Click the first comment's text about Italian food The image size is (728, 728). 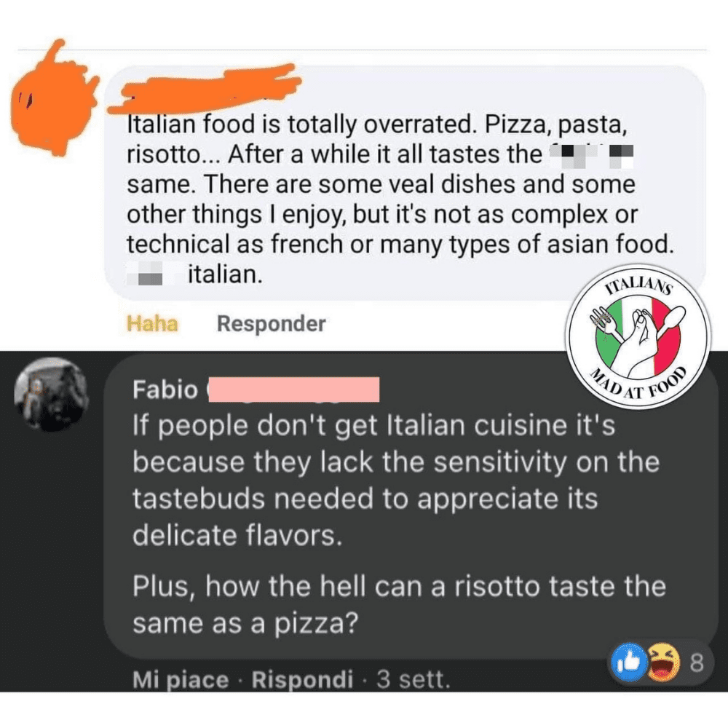pyautogui.click(x=400, y=199)
